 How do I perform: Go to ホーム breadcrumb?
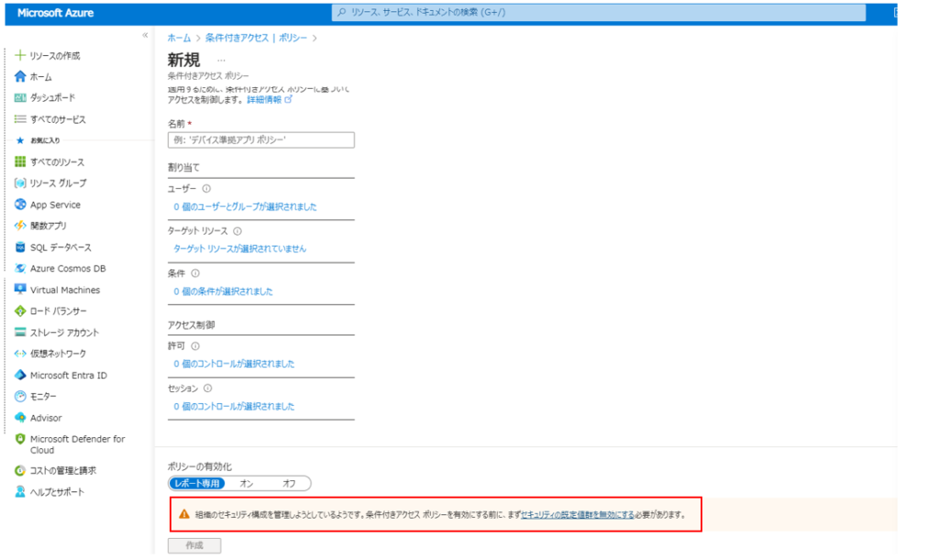coord(179,38)
